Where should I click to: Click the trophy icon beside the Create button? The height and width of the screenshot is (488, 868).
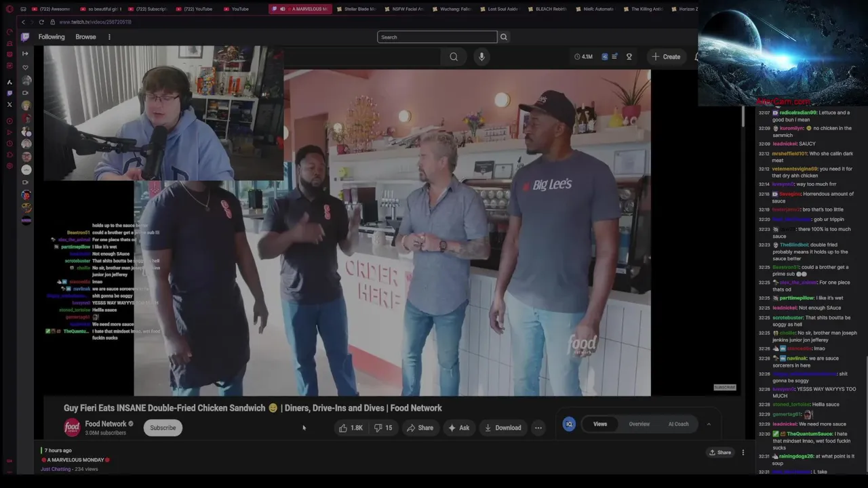coord(629,57)
